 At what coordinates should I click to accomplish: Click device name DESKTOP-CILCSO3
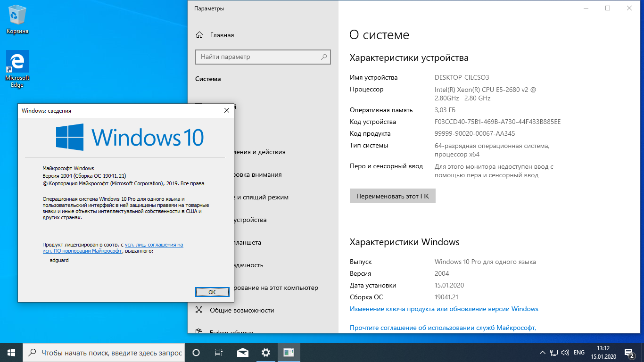(462, 77)
